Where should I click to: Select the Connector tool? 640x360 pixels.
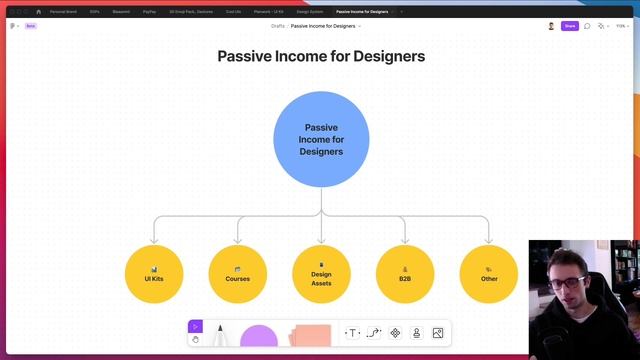point(373,333)
